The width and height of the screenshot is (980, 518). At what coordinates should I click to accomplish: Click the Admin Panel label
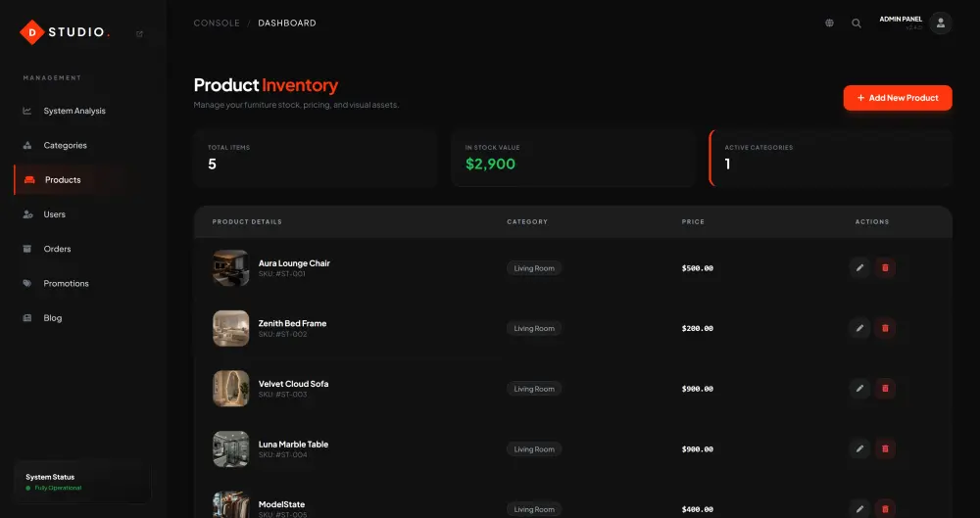[901, 20]
